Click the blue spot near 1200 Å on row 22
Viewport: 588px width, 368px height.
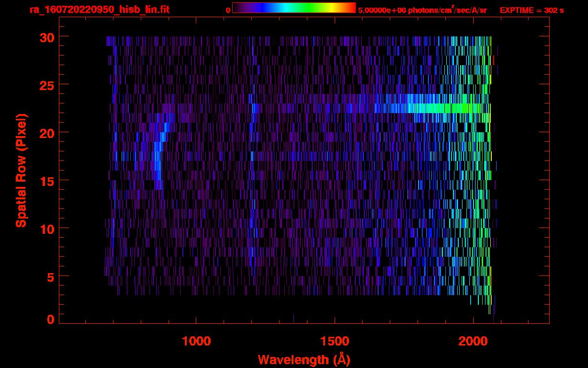pos(254,108)
